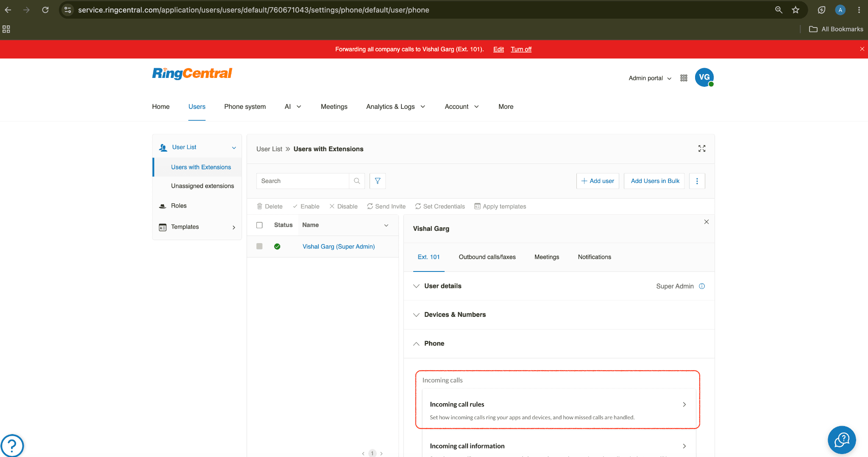Image resolution: width=868 pixels, height=457 pixels.
Task: Open the filter funnel icon
Action: [378, 181]
